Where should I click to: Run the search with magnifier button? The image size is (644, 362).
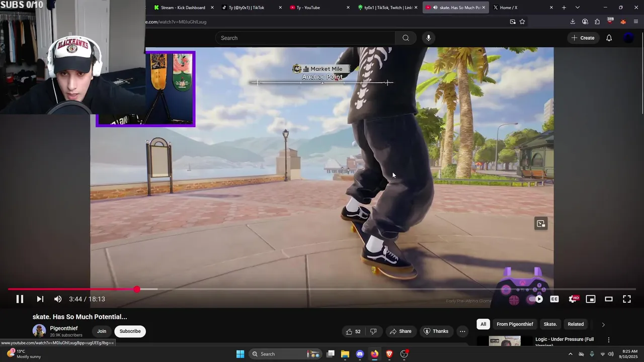[406, 38]
